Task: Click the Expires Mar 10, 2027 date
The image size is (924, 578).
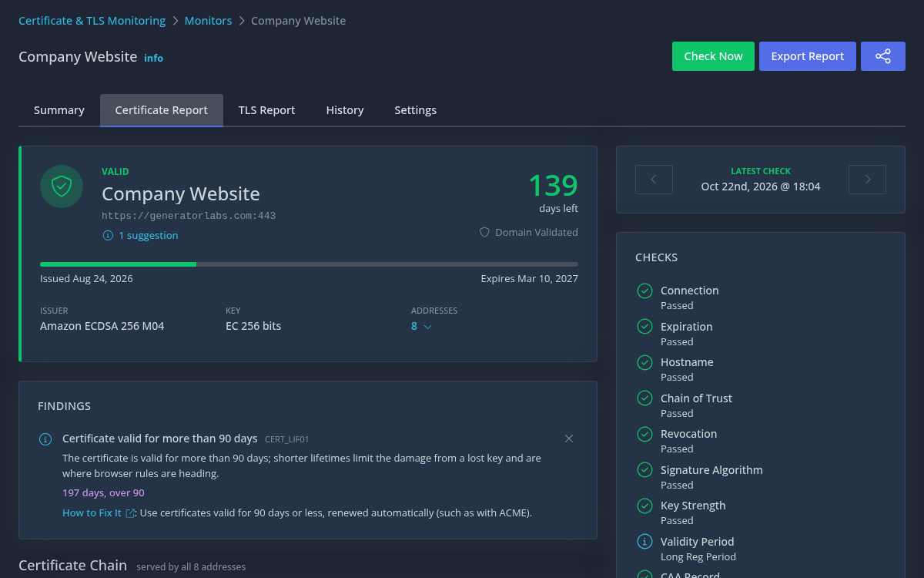Action: click(x=530, y=279)
